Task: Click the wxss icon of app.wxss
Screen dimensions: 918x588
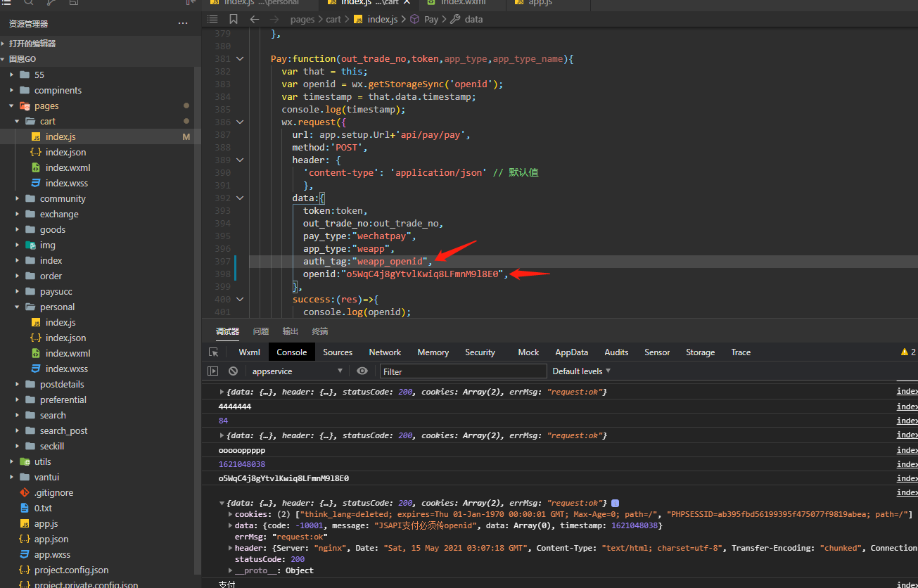Action: coord(25,554)
